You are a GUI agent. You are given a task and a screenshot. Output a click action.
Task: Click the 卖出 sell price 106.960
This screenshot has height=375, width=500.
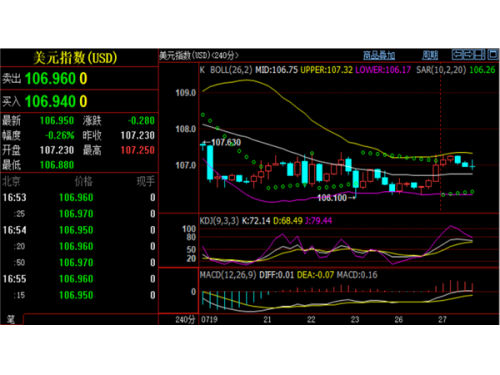click(x=50, y=79)
